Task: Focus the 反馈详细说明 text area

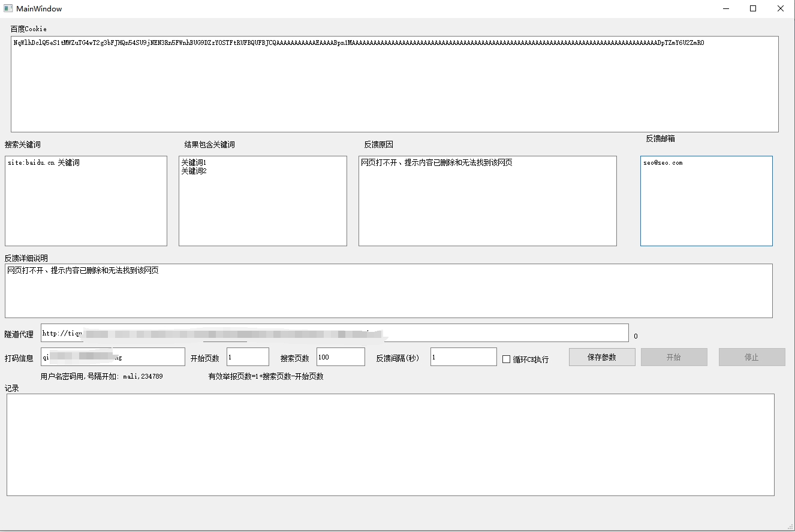Action: click(x=389, y=291)
